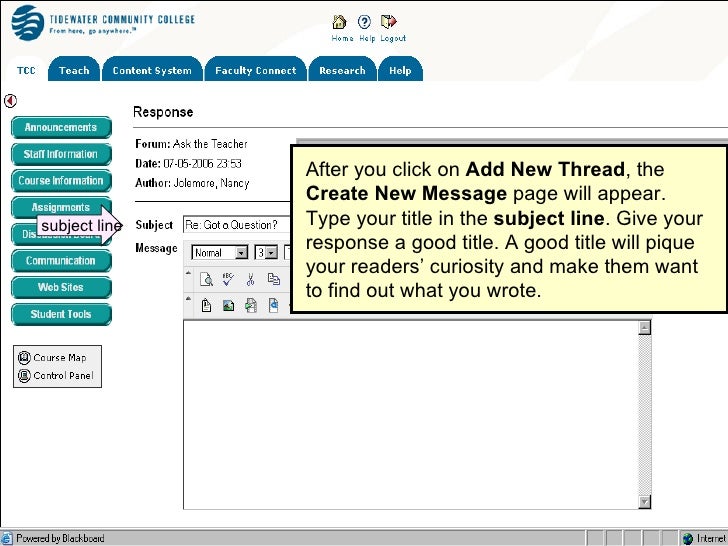Click inside the Message text area
The height and width of the screenshot is (546, 728).
point(411,415)
